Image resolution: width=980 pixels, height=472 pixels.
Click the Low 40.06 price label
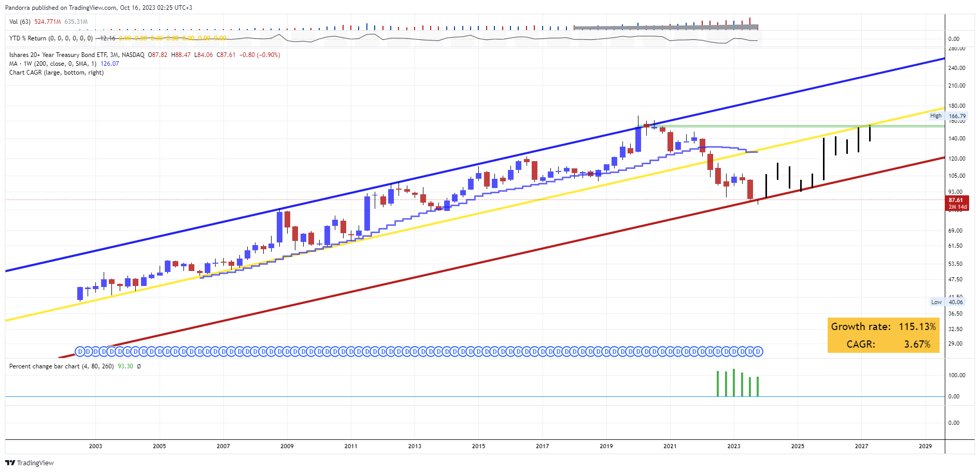[948, 302]
